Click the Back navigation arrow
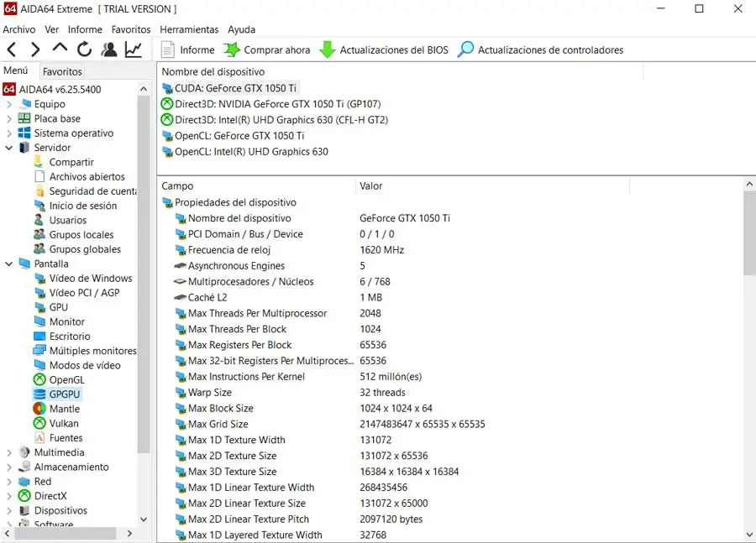The height and width of the screenshot is (543, 756). [12, 50]
